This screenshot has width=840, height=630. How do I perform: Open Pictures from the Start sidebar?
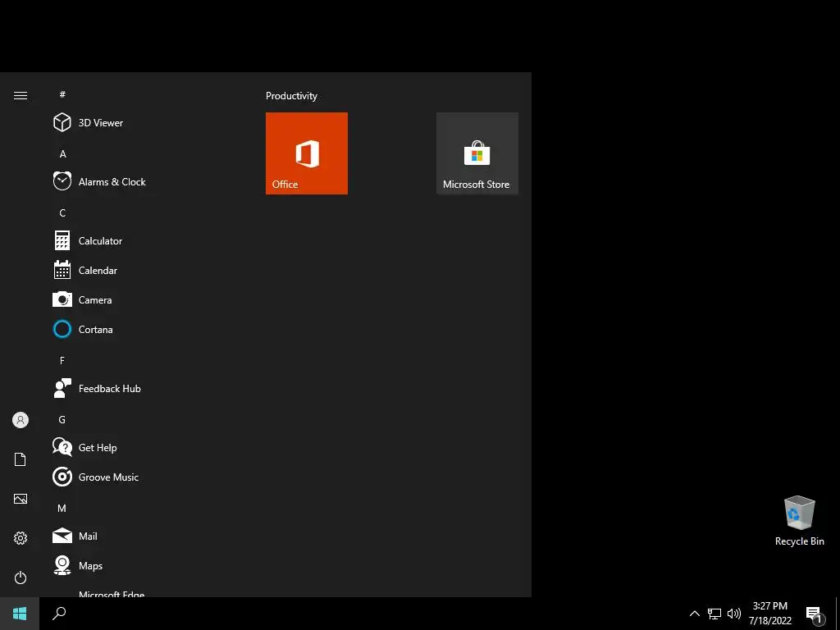(21, 499)
